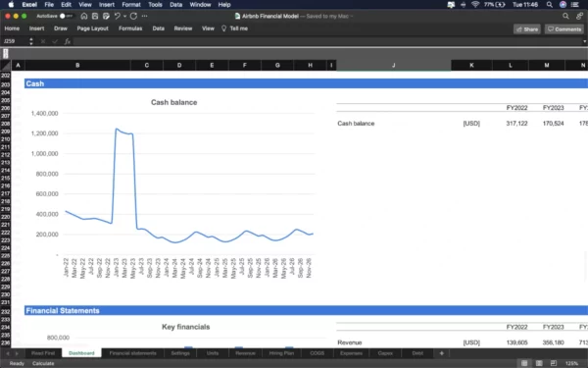The width and height of the screenshot is (588, 368).
Task: Click the search icon in the title bar
Action: 565,16
